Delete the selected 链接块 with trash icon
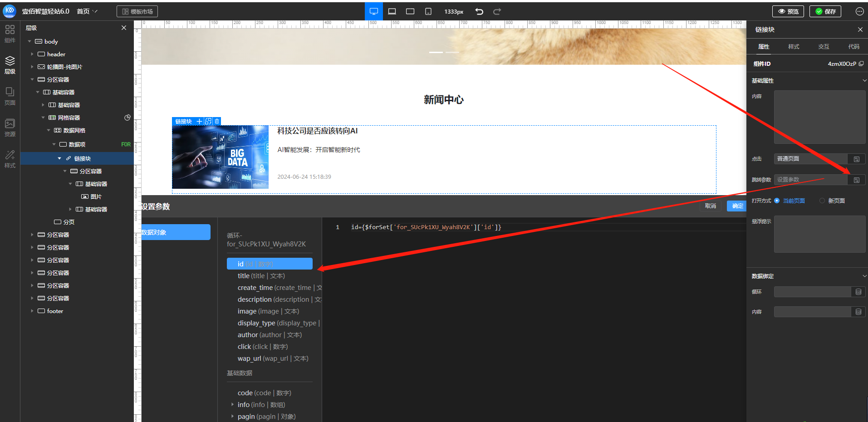This screenshot has width=868, height=422. pos(217,121)
